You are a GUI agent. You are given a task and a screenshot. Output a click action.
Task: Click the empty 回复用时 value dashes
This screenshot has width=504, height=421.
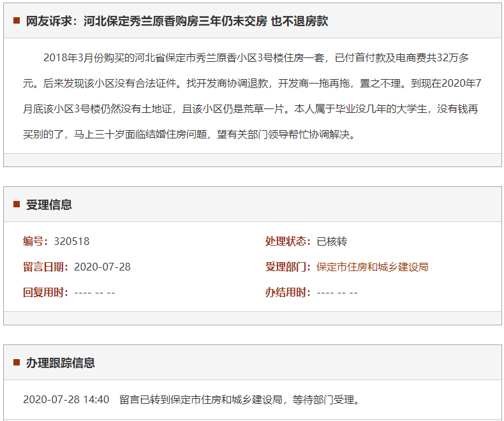[94, 292]
